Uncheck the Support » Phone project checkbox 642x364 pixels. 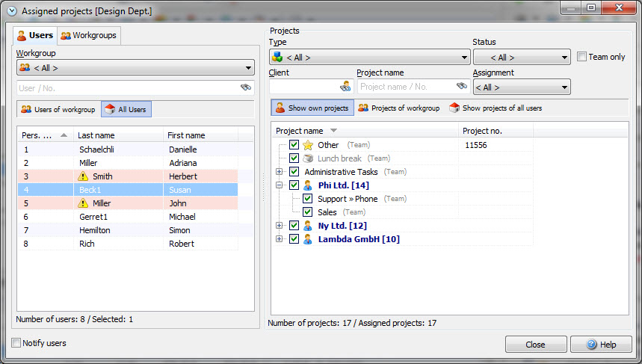point(307,199)
